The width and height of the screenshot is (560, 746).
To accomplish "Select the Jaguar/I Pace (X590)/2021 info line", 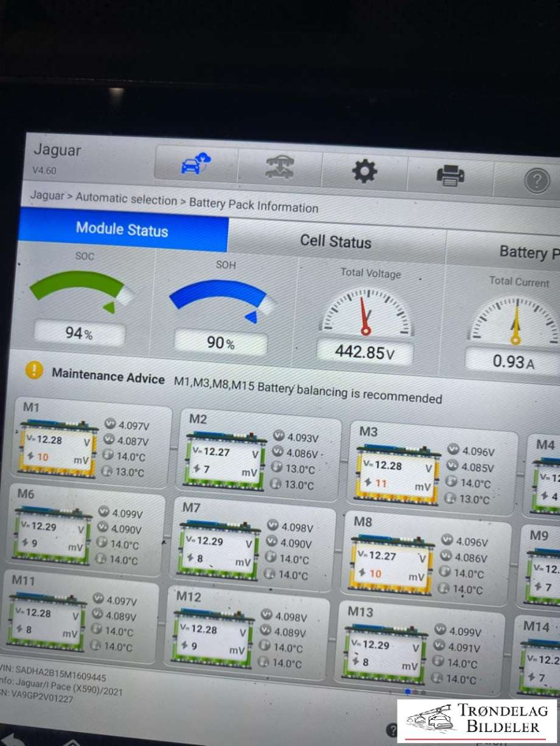I will [x=62, y=688].
